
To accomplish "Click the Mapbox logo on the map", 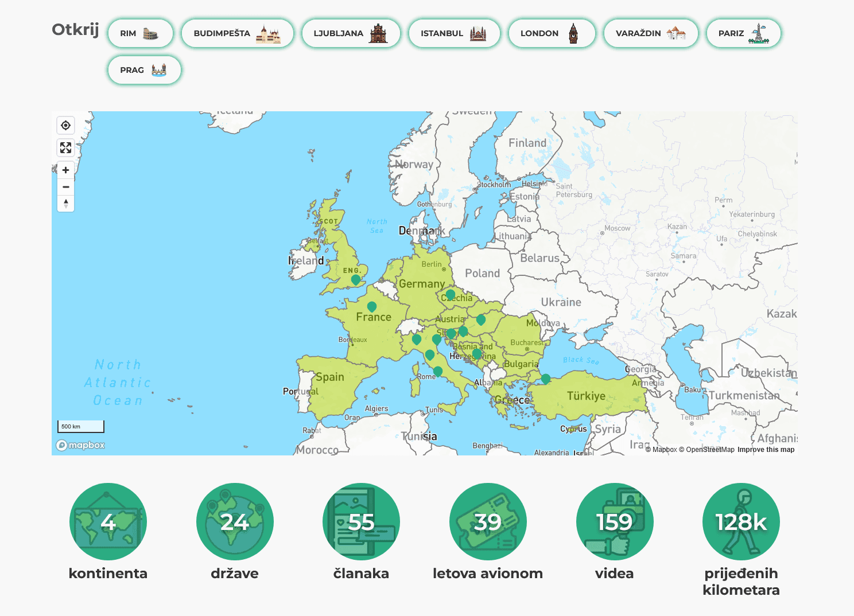I will coord(80,445).
